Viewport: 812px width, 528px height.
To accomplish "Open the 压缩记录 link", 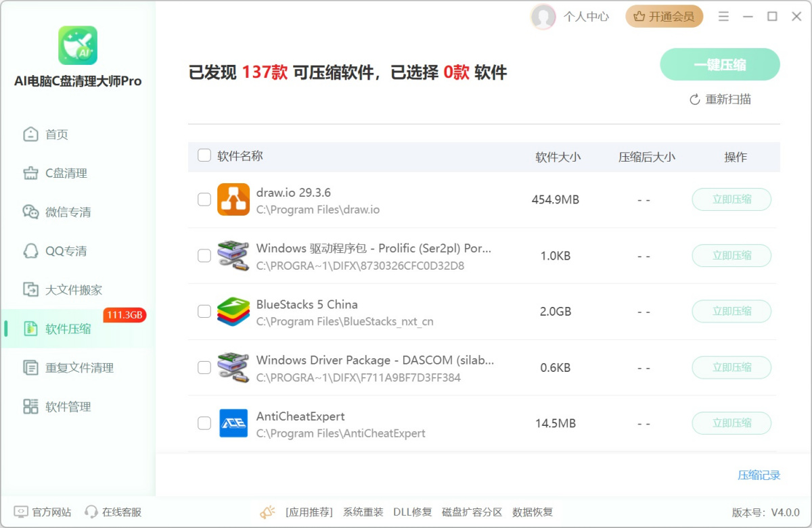I will point(759,475).
